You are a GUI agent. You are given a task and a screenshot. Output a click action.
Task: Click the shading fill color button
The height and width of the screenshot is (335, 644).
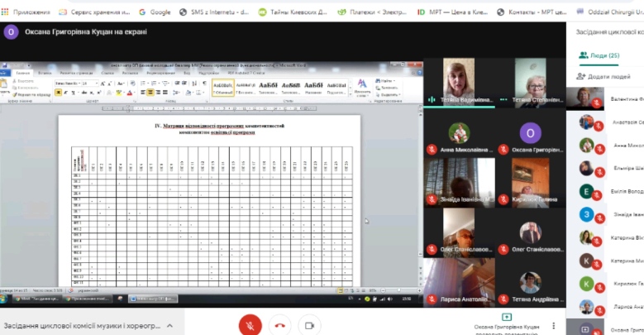[x=188, y=93]
